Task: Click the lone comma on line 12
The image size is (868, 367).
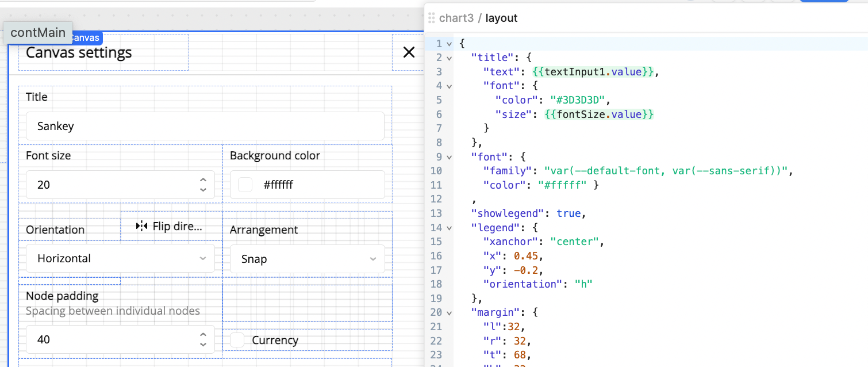Action: (x=474, y=201)
